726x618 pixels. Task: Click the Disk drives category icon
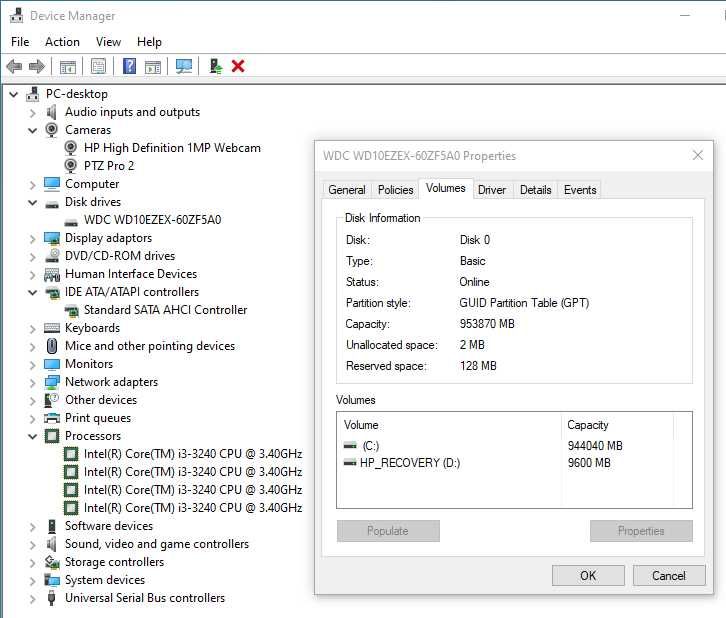[x=52, y=204]
